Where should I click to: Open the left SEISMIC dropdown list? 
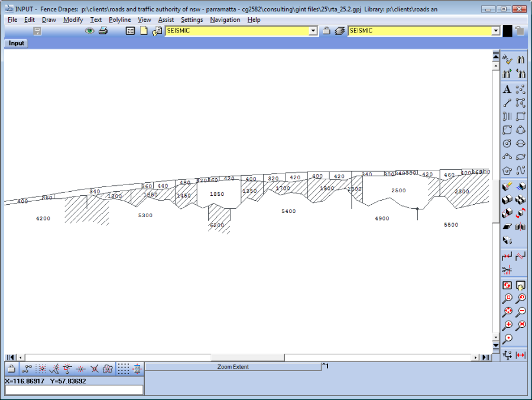(x=313, y=31)
